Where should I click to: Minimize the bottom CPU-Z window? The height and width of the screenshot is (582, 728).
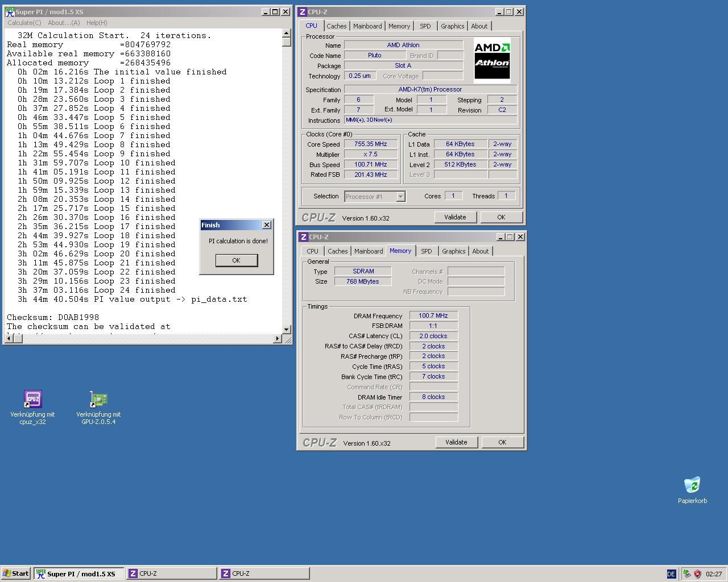[500, 237]
